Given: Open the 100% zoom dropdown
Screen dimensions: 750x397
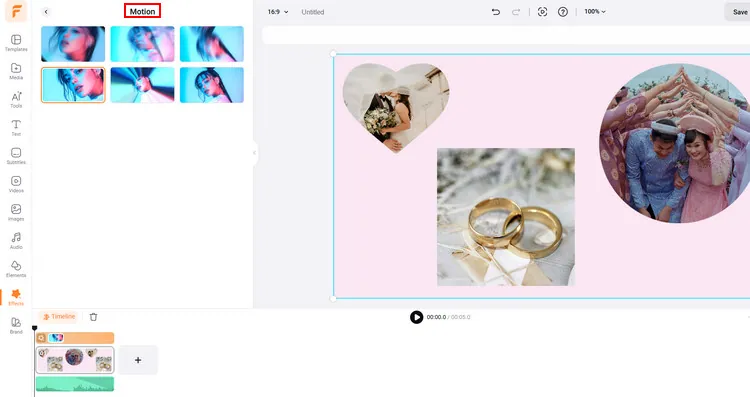Looking at the screenshot, I should click(x=595, y=11).
